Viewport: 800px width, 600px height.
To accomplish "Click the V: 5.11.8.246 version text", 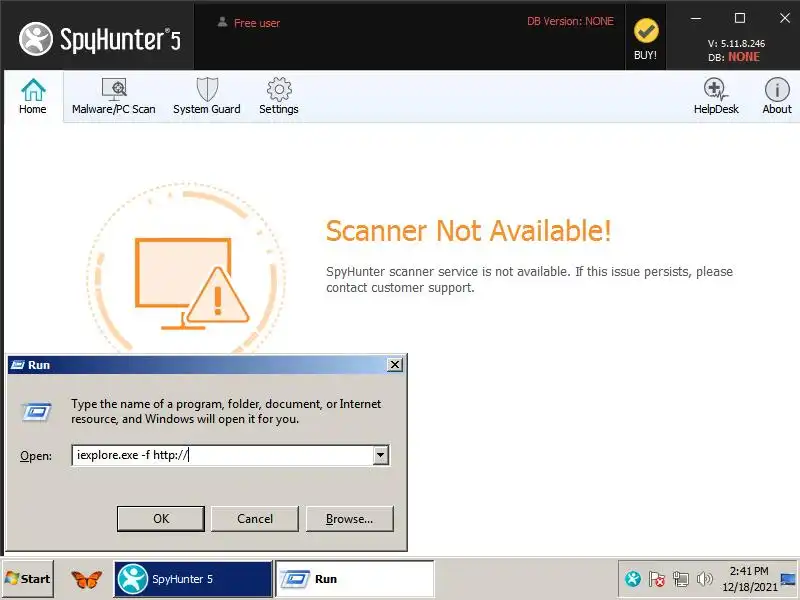I will pos(736,43).
